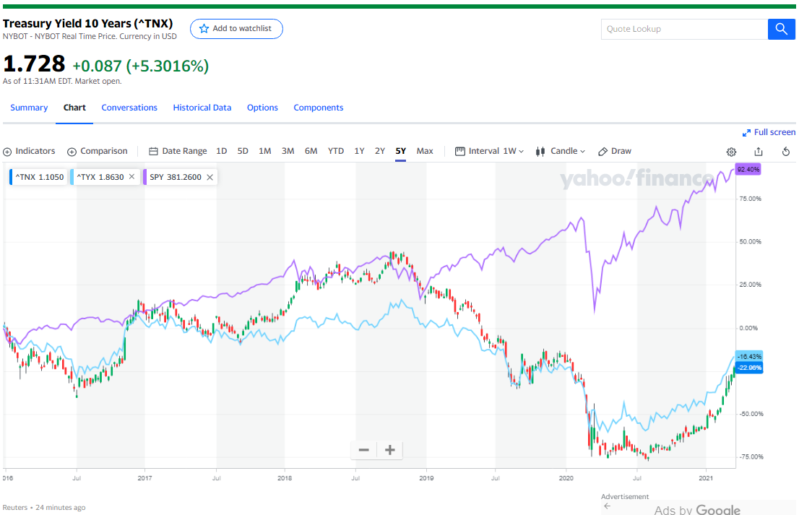
Task: Set chart range to 2Y
Action: point(380,151)
